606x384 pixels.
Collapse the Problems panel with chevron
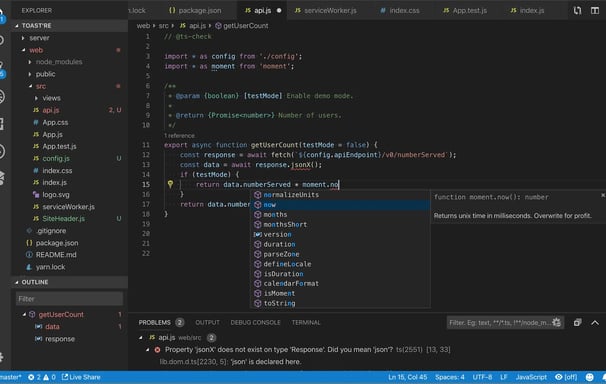tap(595, 323)
